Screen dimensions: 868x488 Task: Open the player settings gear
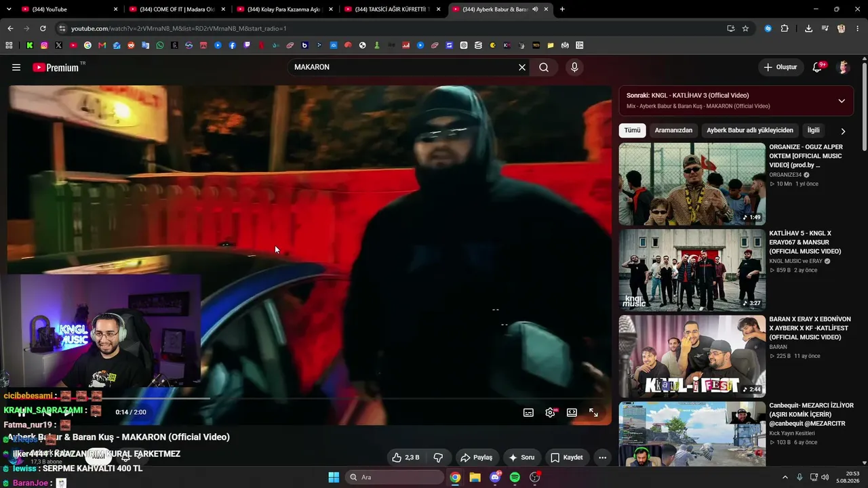click(550, 412)
